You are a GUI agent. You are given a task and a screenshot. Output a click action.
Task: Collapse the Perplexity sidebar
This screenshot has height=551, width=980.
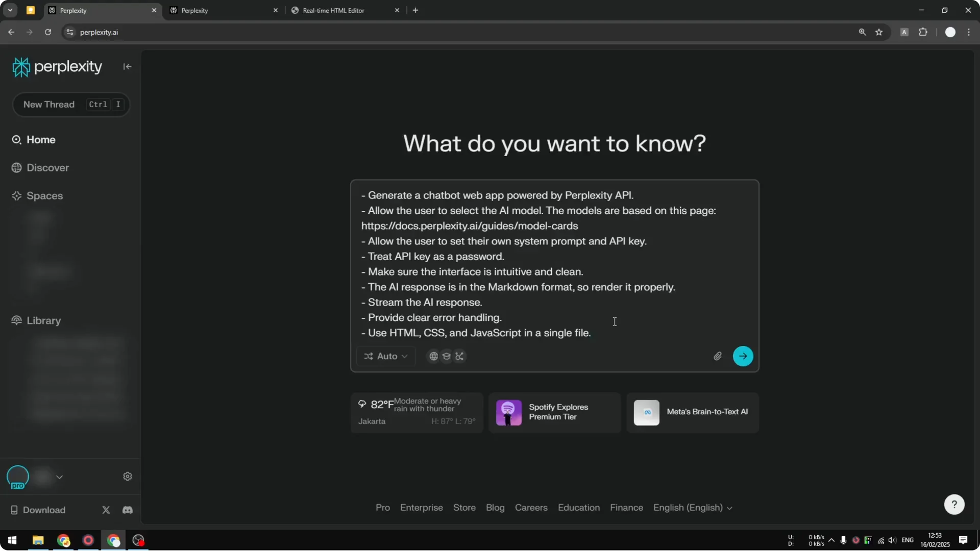(x=127, y=66)
